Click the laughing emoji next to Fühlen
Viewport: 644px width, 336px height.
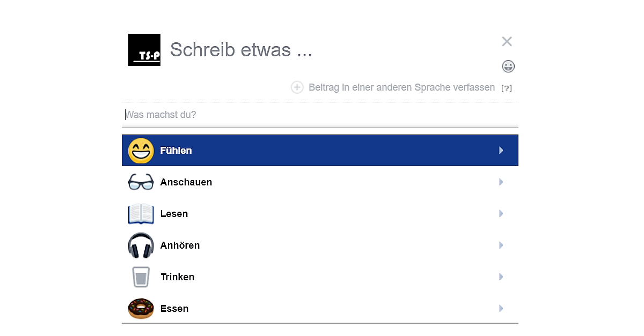[141, 151]
